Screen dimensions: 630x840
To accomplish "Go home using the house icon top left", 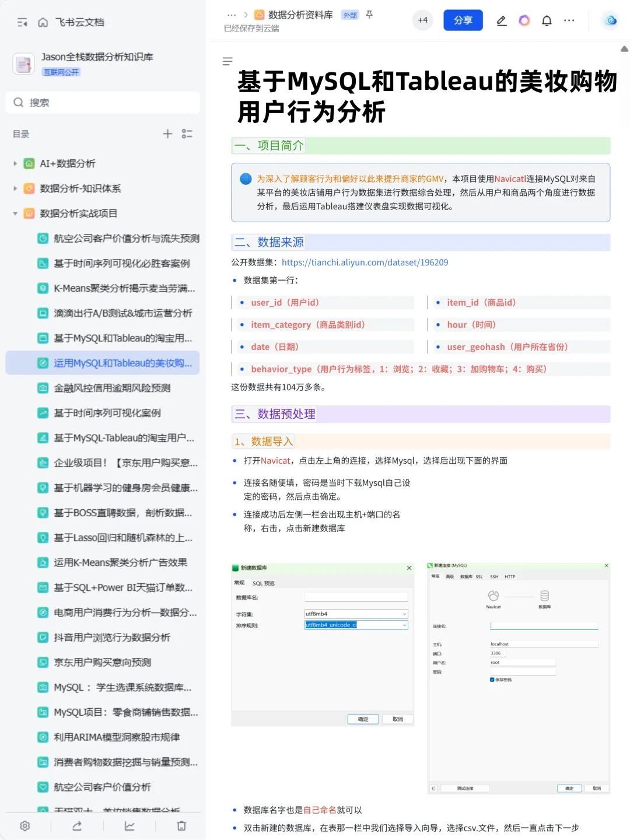I will click(x=41, y=22).
